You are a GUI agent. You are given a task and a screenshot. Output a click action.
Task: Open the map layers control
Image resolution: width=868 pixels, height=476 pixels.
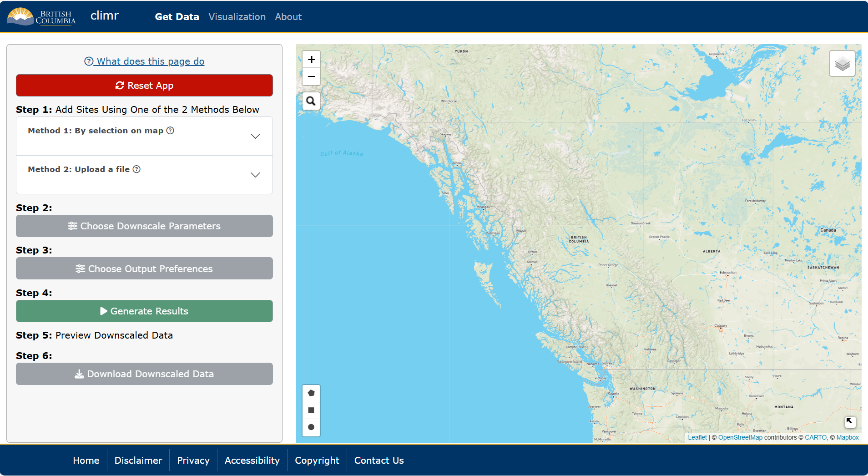[x=842, y=64]
